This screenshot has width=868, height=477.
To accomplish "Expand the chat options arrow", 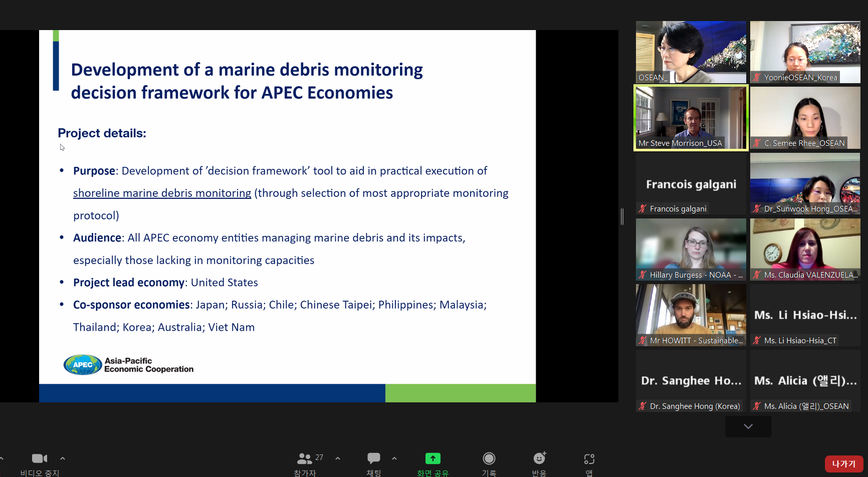I will click(x=394, y=458).
